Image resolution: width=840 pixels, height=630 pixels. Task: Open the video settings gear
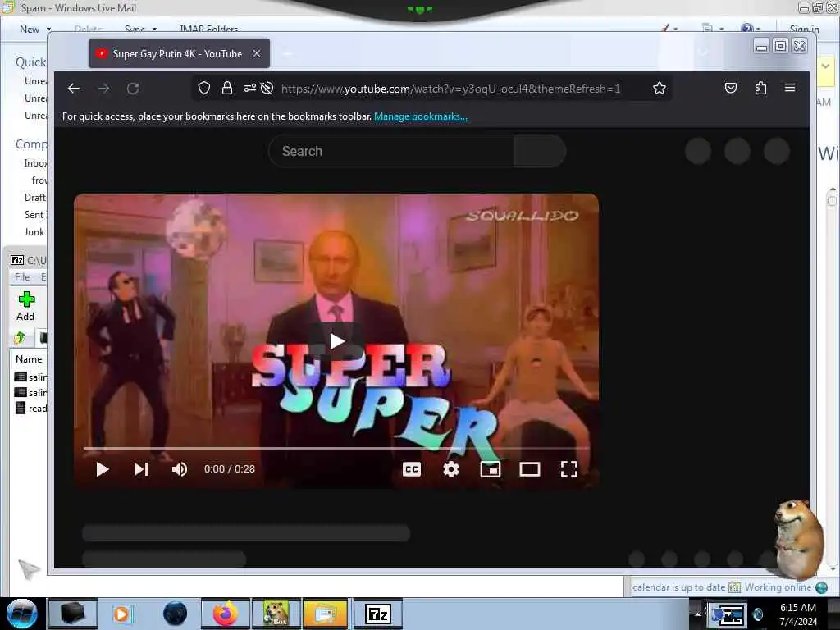(451, 469)
